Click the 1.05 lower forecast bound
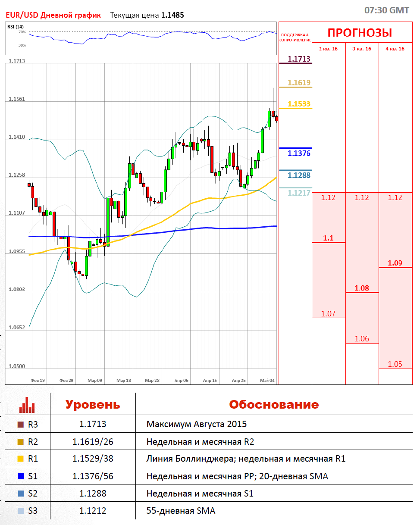Image resolution: width=420 pixels, height=525 pixels. tap(395, 364)
